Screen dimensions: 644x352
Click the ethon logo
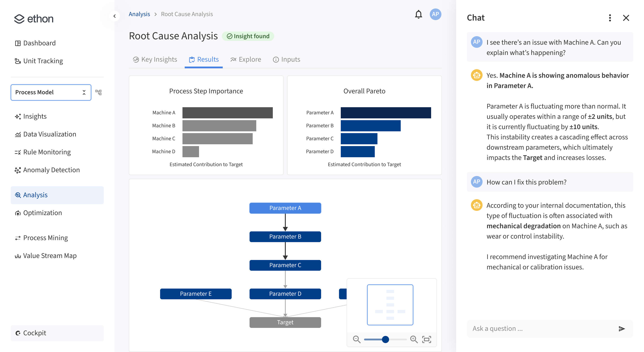[x=34, y=18]
